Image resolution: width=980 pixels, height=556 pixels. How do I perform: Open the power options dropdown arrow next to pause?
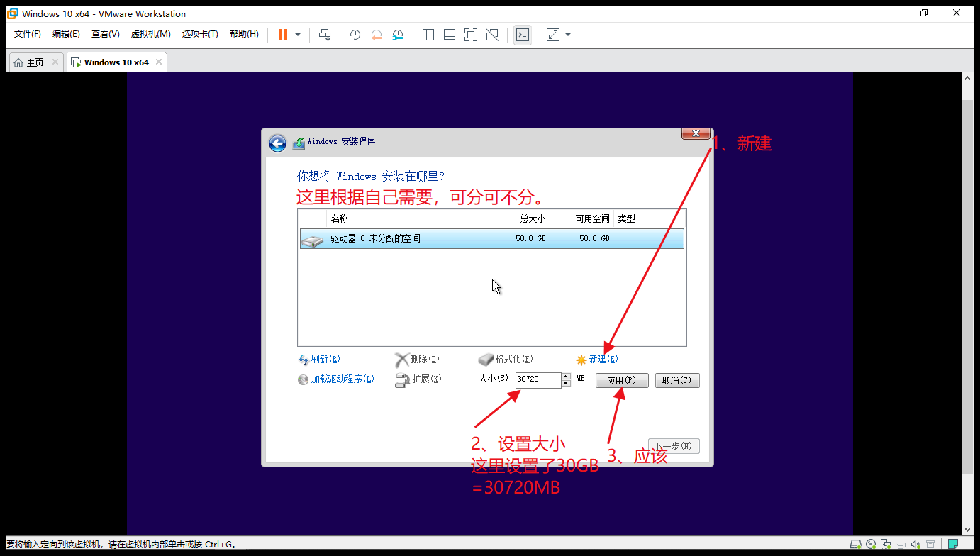[298, 35]
